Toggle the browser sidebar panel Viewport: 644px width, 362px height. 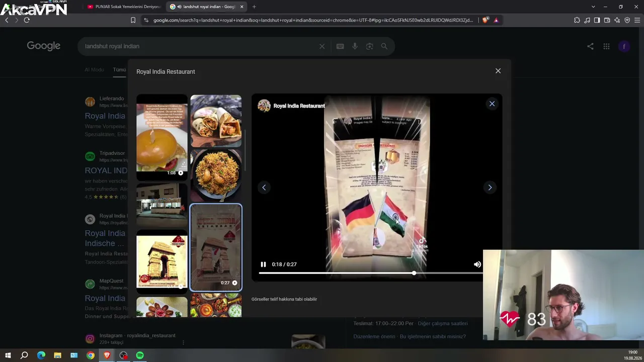coord(597,20)
